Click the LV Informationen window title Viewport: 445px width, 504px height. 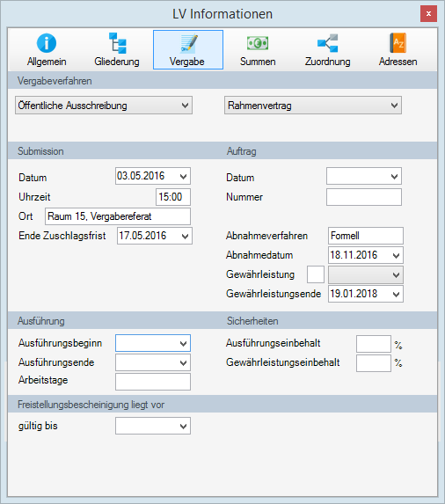click(x=222, y=14)
